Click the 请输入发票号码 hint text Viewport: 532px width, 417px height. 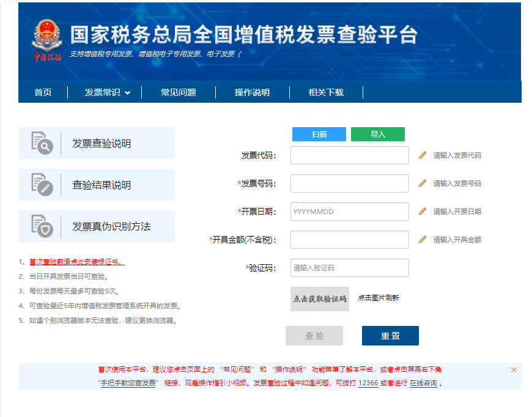[x=457, y=183]
